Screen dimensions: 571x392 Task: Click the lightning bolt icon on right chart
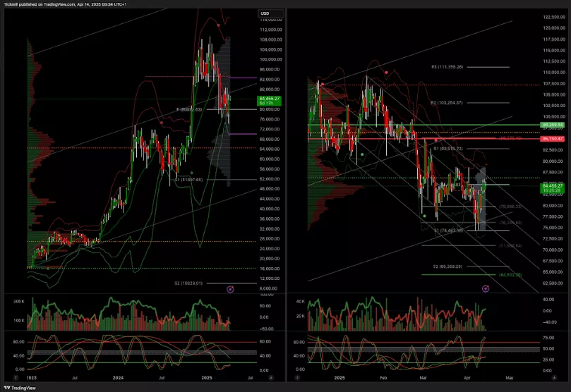(486, 289)
